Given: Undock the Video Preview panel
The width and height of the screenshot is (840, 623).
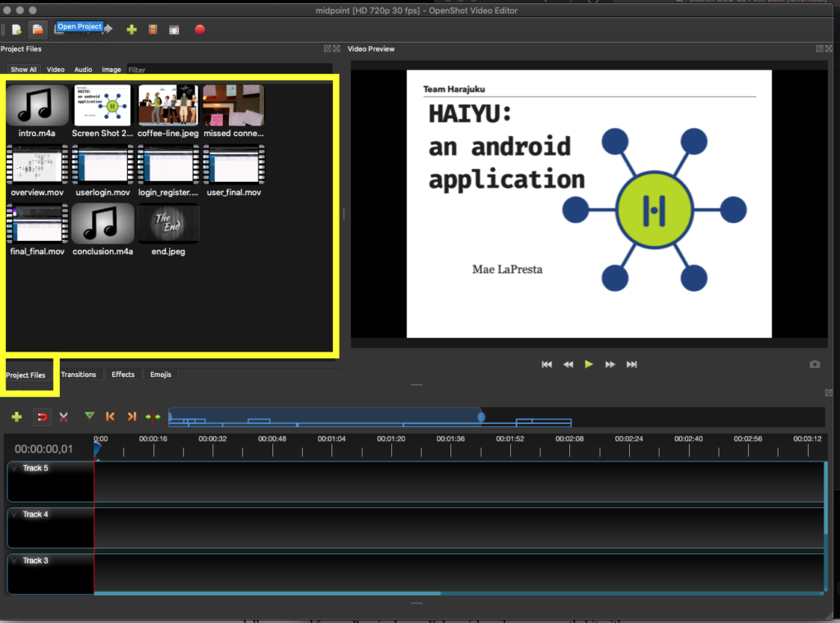Looking at the screenshot, I should pyautogui.click(x=819, y=48).
